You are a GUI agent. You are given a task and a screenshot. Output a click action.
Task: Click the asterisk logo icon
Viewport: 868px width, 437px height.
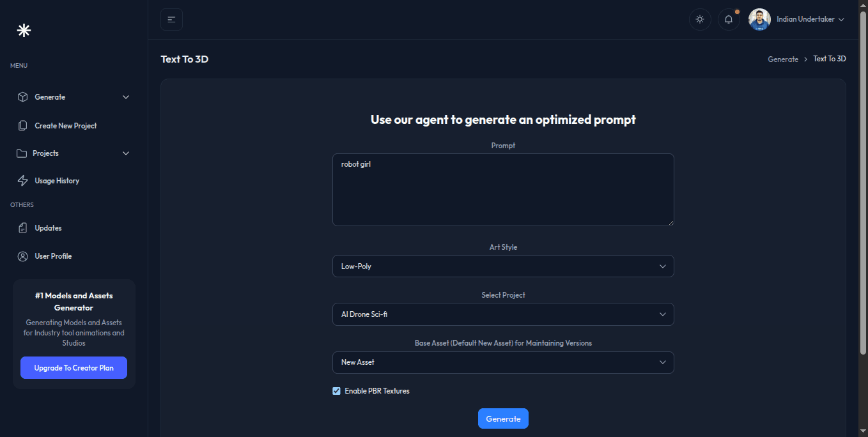[x=24, y=30]
